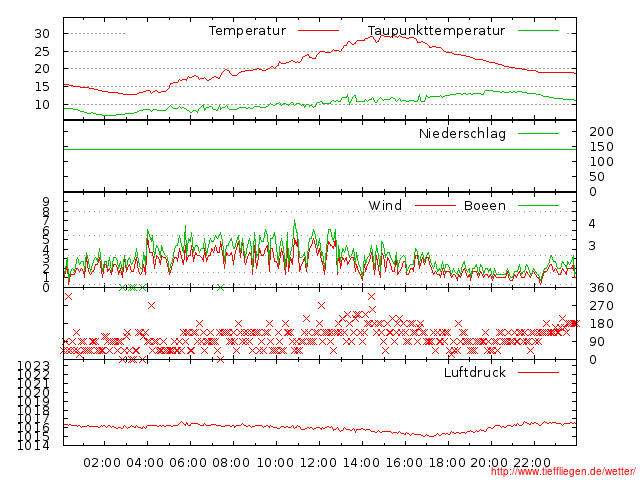This screenshot has height=480, width=640.
Task: Open the tieffliegen.de/wetter link
Action: [x=563, y=471]
